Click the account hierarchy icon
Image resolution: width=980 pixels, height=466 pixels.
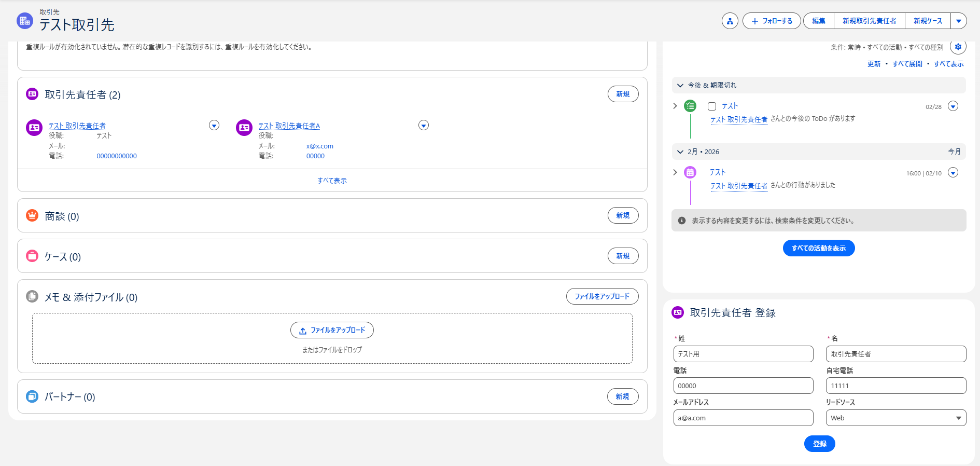tap(730, 21)
